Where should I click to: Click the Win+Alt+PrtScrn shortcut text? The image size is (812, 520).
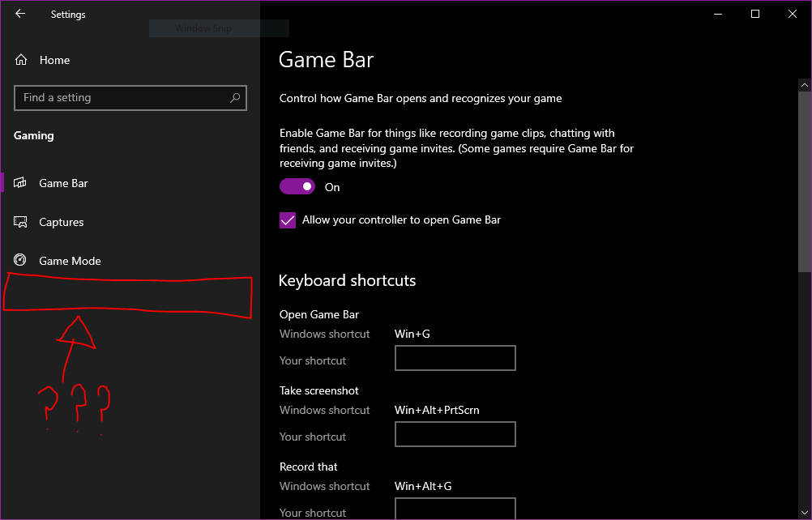(x=437, y=410)
